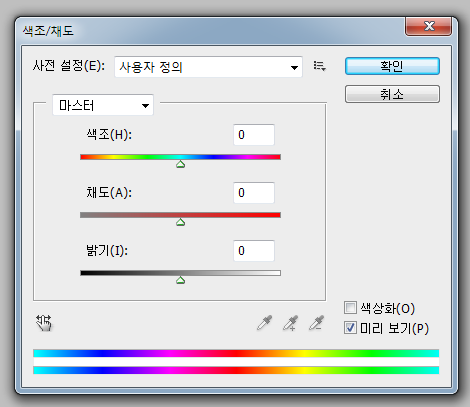The width and height of the screenshot is (470, 407).
Task: Uncheck the 미리 보기(P) preview checkbox
Action: (350, 328)
